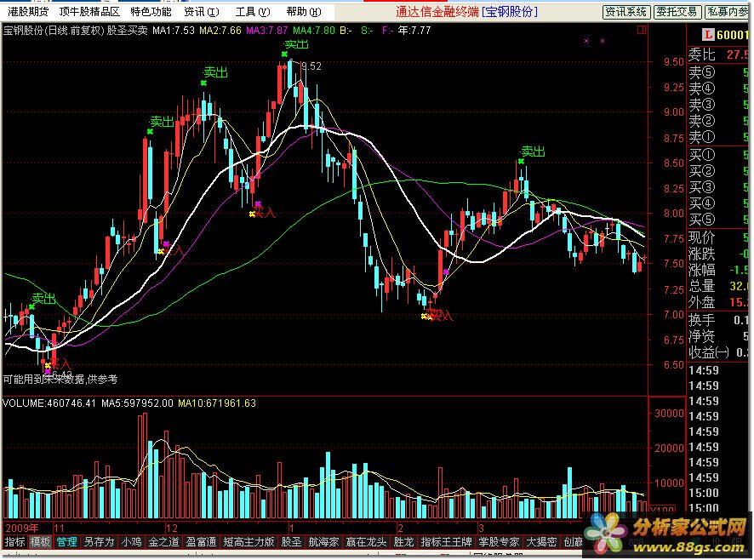Click the 委比 row in quote panel
The width and height of the screenshot is (754, 560).
point(718,54)
